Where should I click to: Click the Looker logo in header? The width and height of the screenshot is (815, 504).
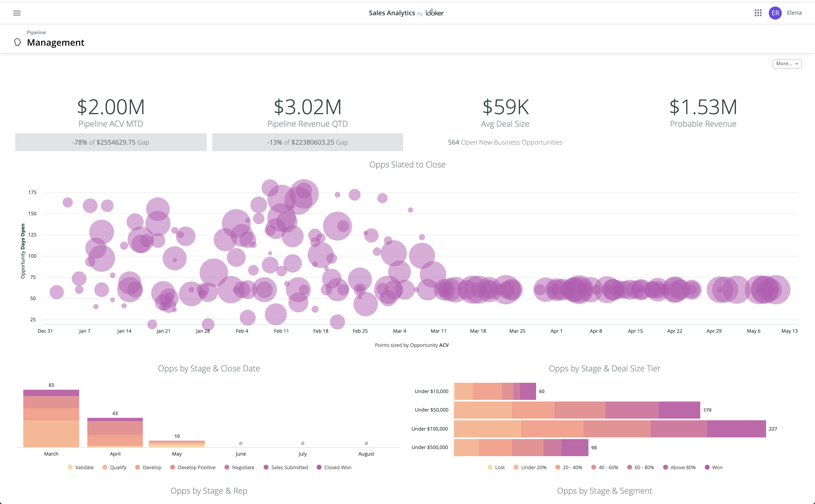pos(434,13)
